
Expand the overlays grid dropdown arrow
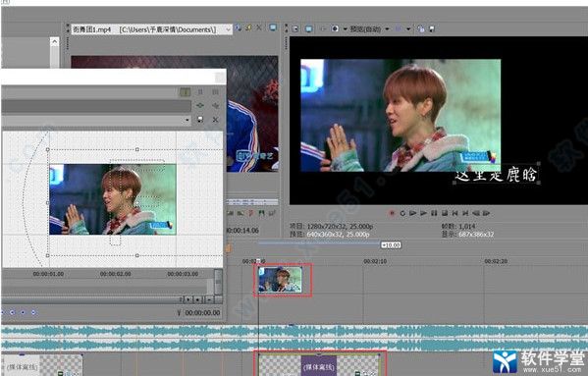coord(408,28)
